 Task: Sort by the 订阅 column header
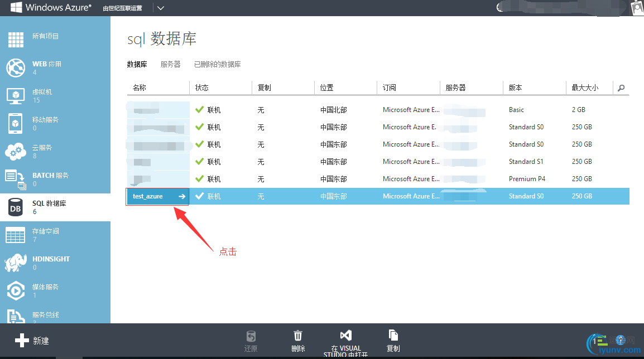[390, 88]
